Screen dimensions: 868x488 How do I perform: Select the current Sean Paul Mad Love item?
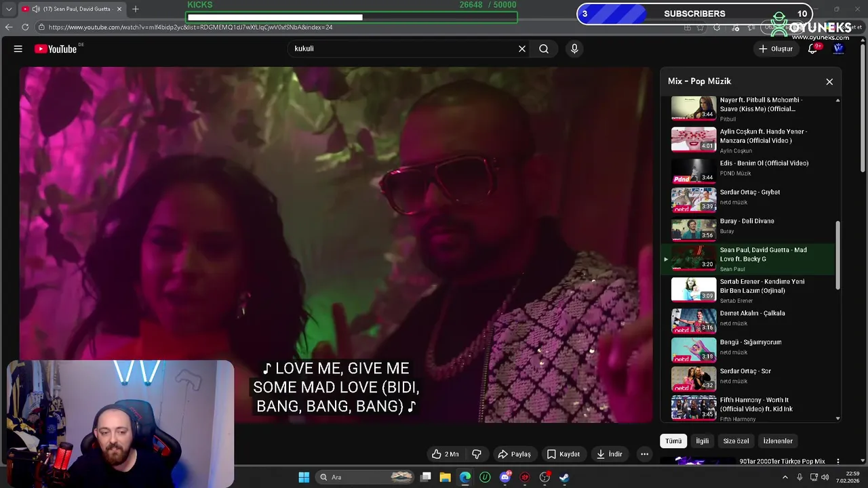click(x=748, y=259)
